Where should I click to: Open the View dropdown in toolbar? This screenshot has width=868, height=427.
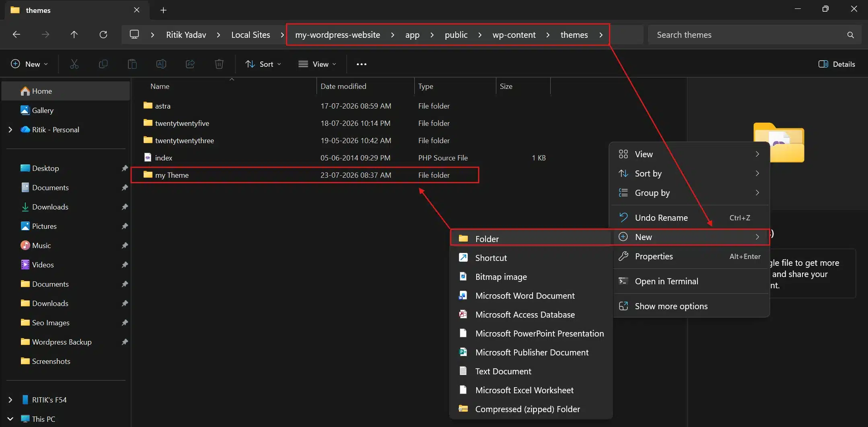[x=317, y=64]
